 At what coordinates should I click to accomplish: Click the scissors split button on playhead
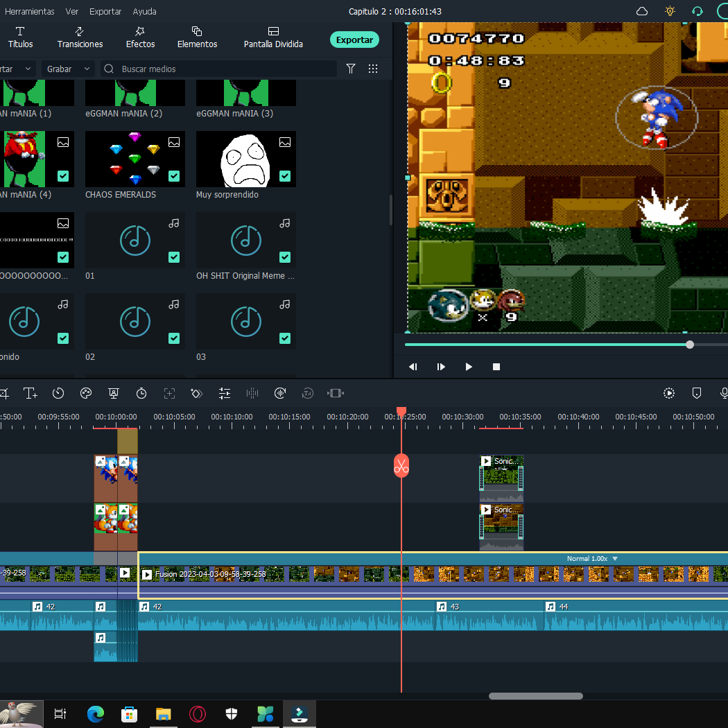coord(401,466)
